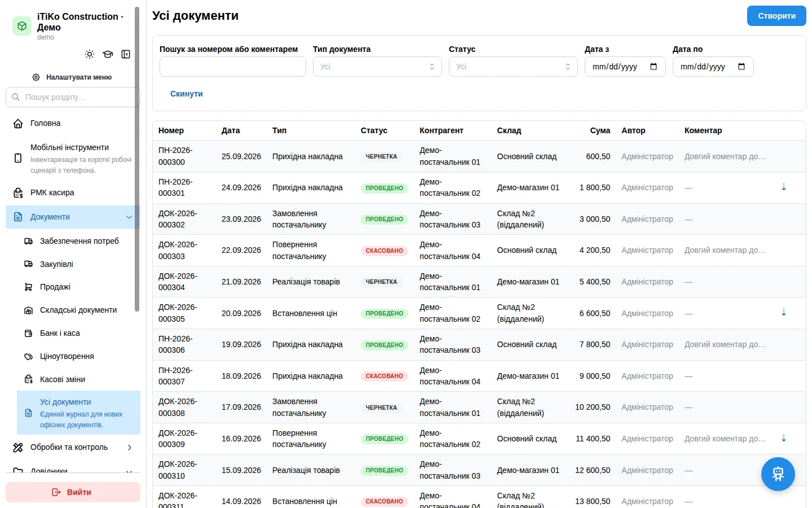
Task: Toggle the light/dark theme sun icon
Action: (90, 54)
